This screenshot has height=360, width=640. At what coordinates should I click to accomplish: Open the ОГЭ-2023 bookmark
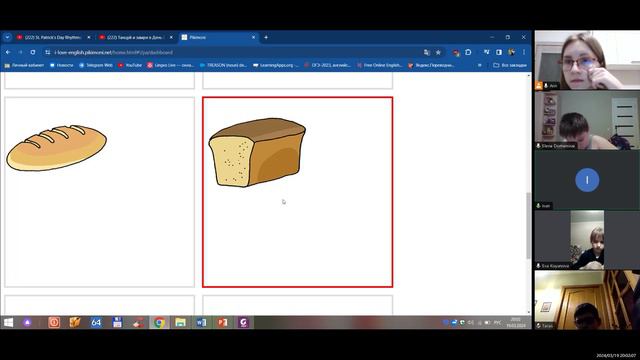click(x=327, y=65)
